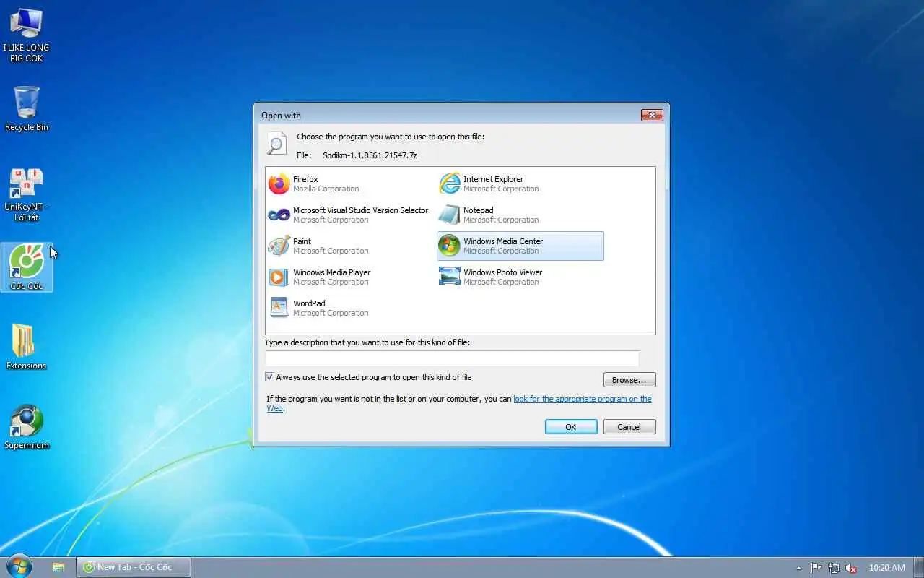Pick the Windows Media Player icon

(279, 277)
